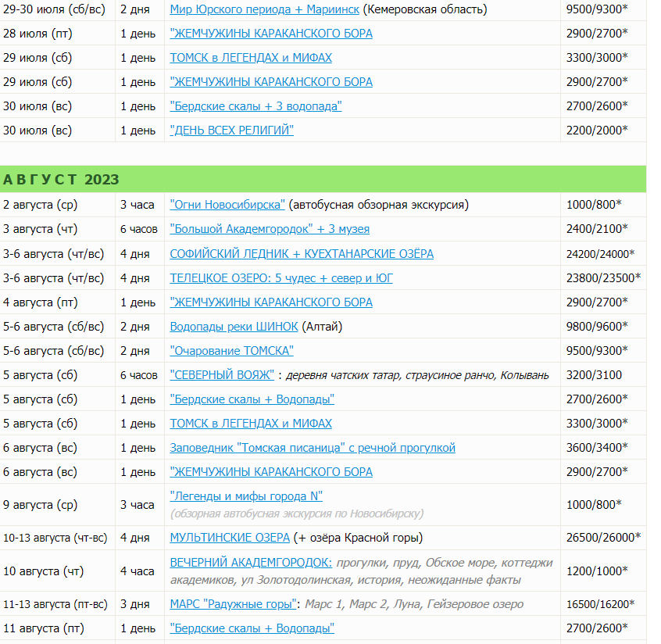Click the ВЕЧЕРНИЙ АКАДЕМГОРОДОК link

(x=251, y=563)
